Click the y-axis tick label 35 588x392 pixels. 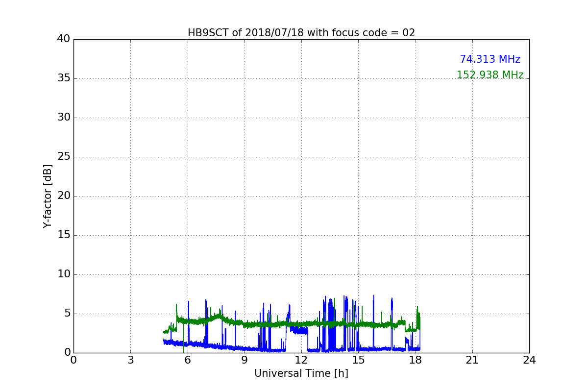point(64,78)
